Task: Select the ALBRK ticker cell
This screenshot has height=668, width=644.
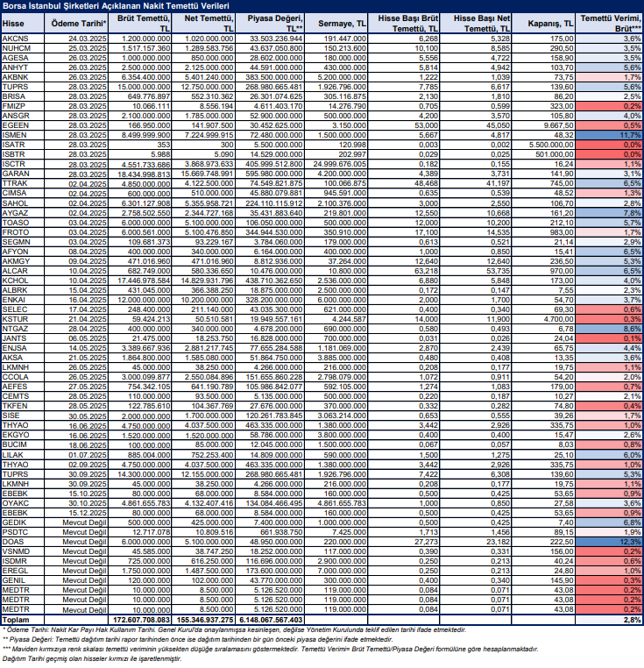Action: 23,290
